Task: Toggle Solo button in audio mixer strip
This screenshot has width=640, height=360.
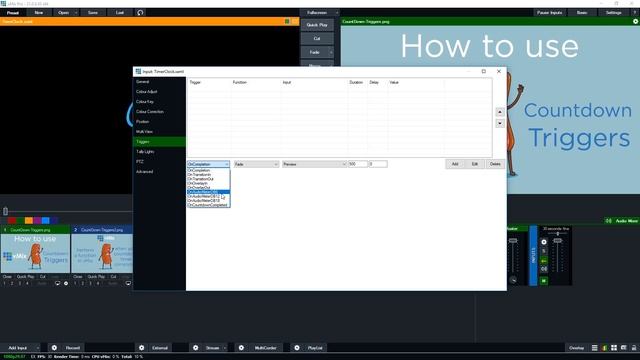Action: pyautogui.click(x=544, y=251)
